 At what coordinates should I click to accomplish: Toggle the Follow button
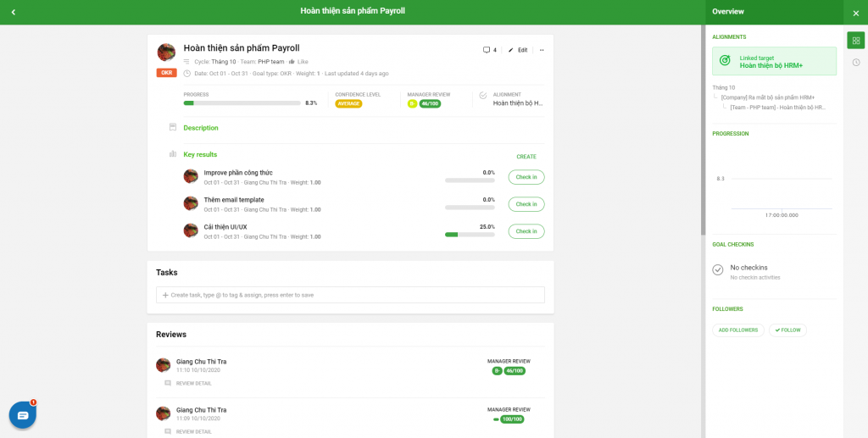(787, 330)
